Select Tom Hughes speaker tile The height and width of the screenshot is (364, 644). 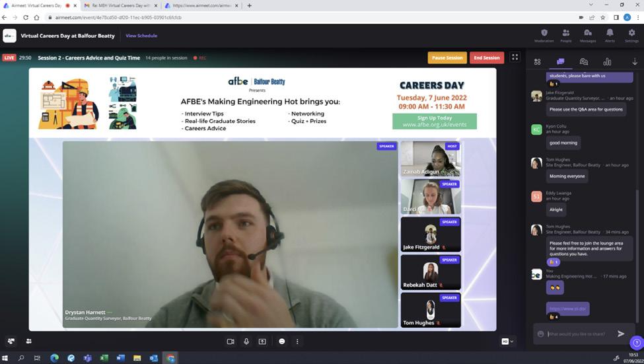[431, 310]
